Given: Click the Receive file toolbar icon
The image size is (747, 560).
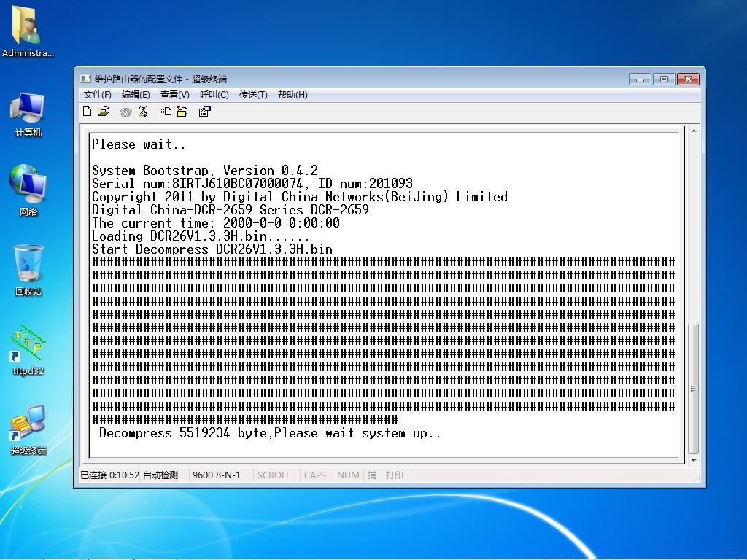Looking at the screenshot, I should (182, 112).
